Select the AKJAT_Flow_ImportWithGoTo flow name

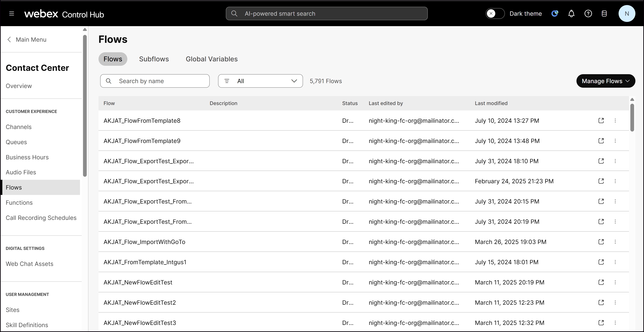144,242
